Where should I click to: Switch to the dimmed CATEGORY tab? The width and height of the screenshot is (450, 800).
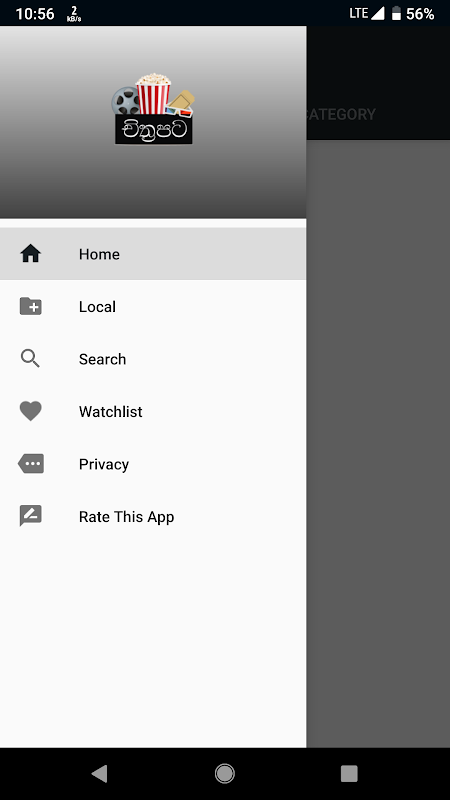(341, 114)
